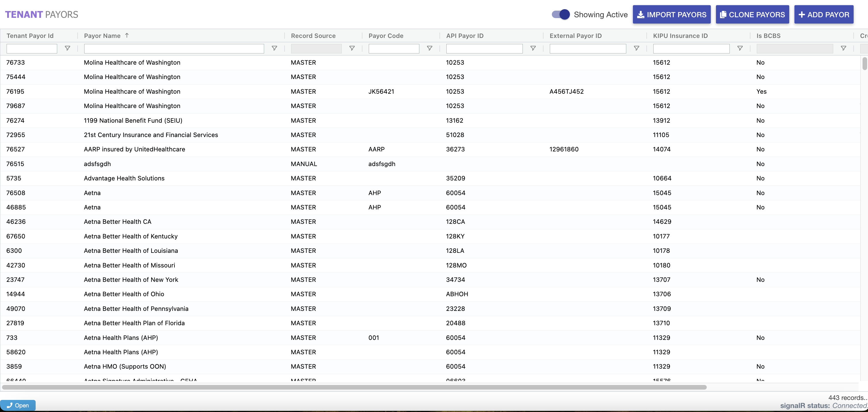Click the horizontal scrollbar at grid bottom

click(x=354, y=387)
